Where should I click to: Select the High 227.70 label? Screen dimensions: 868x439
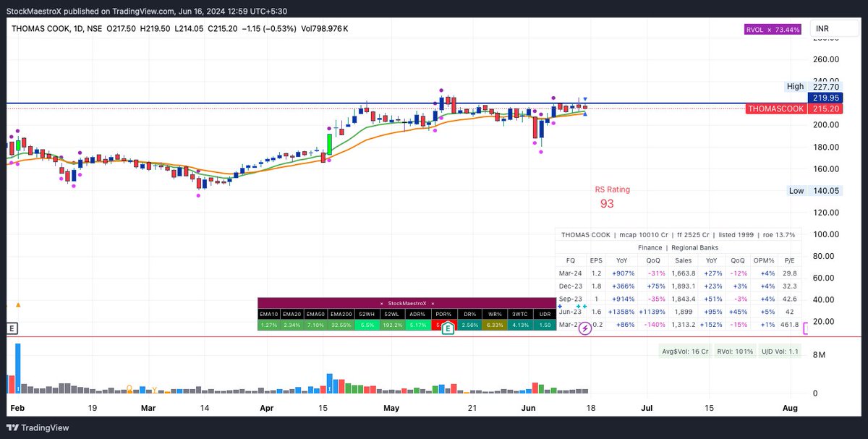(815, 86)
